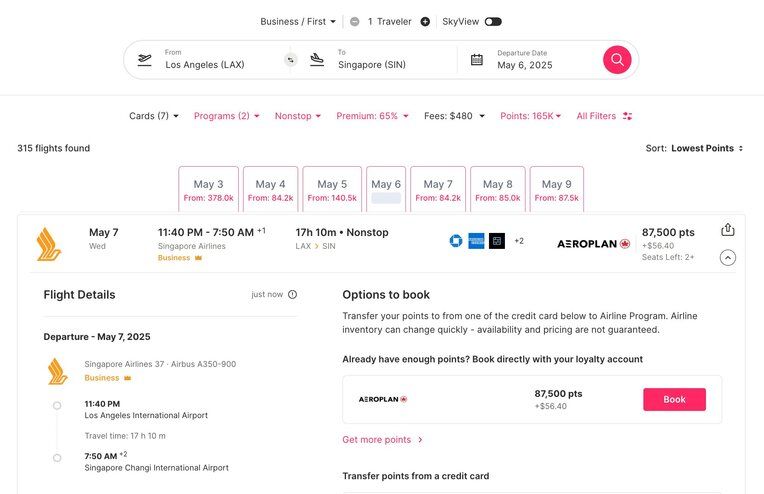This screenshot has height=494, width=764.
Task: Open All Filters panel
Action: (604, 116)
